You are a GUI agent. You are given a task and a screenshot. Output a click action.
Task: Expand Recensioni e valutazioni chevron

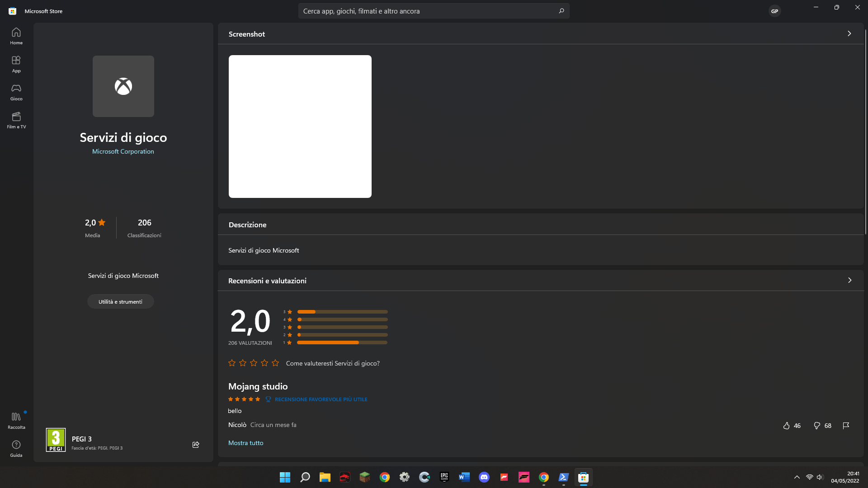coord(849,280)
